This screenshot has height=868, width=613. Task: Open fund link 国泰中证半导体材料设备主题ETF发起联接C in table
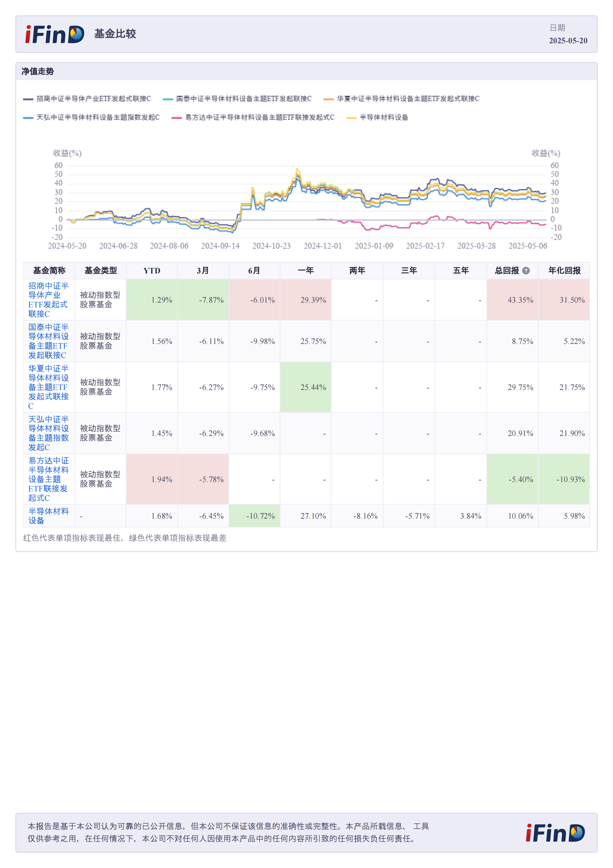[48, 341]
